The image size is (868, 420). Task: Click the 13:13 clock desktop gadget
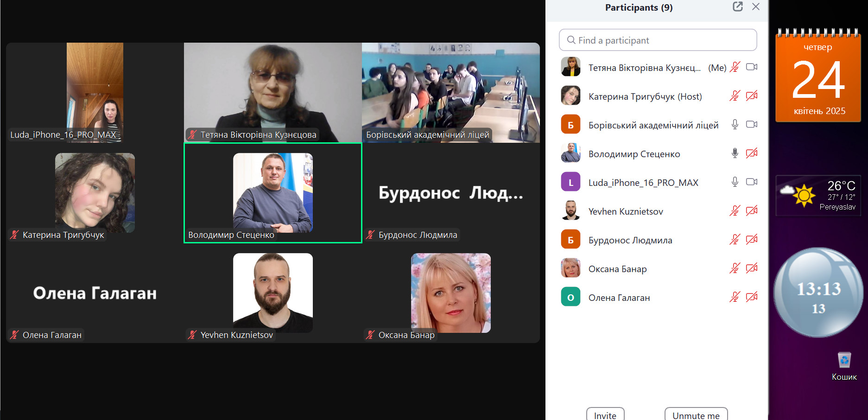pyautogui.click(x=819, y=293)
